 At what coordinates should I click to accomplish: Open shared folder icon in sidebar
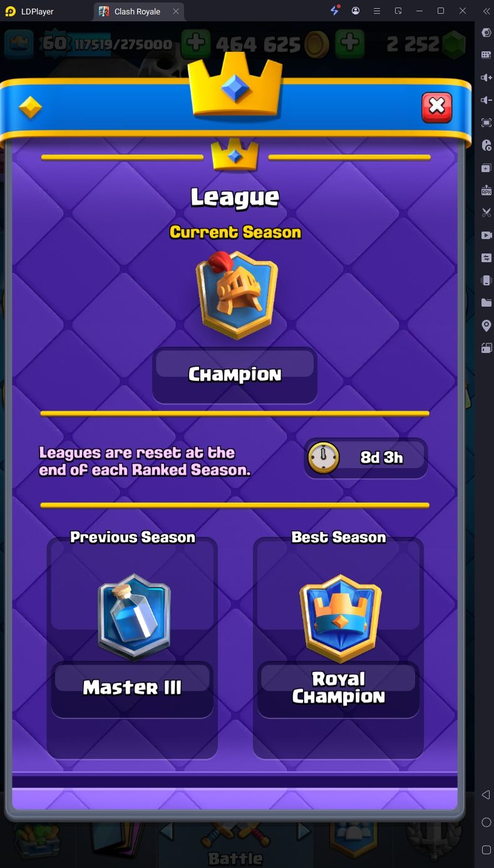pos(486,303)
